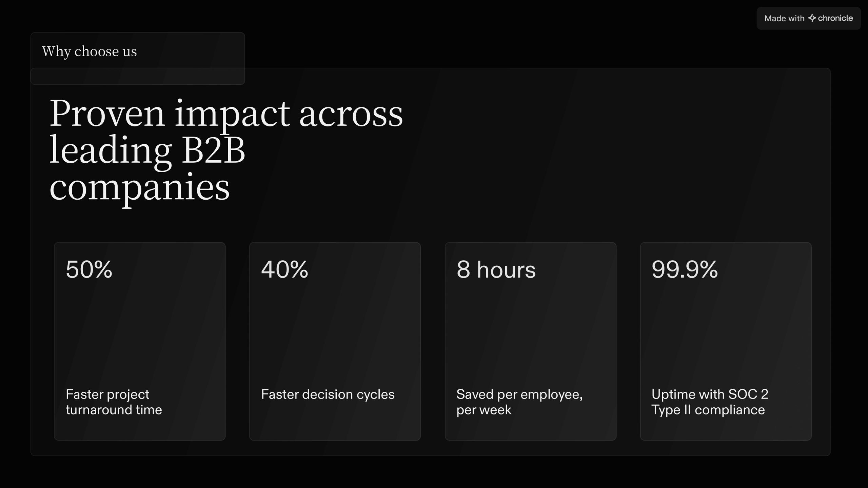Select the "8 hours" statistic value

[496, 270]
